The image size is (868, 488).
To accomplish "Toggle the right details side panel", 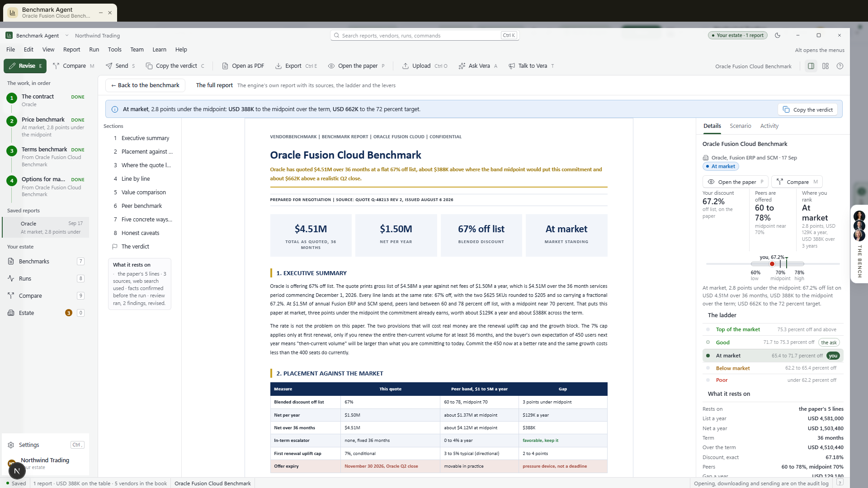I will 811,66.
